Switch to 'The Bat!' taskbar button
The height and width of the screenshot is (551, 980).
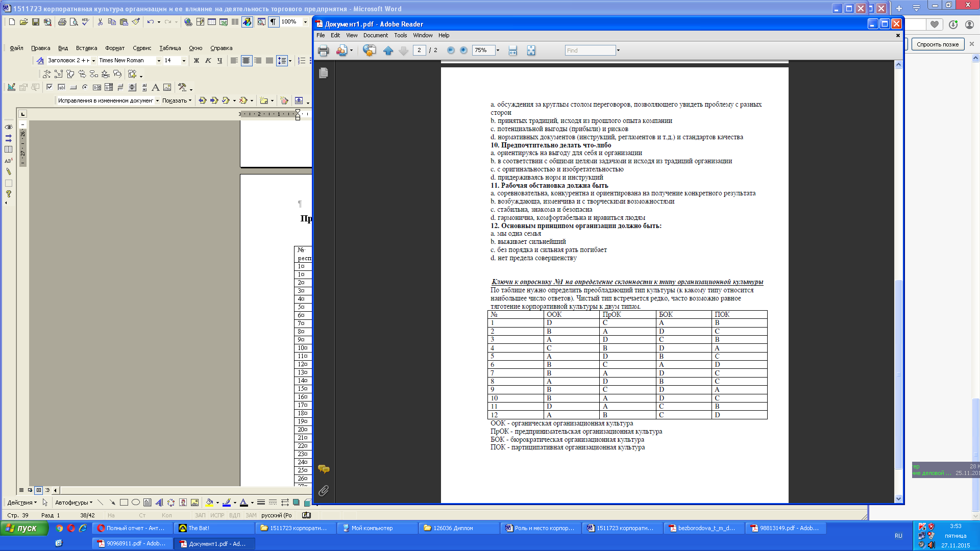coord(214,529)
